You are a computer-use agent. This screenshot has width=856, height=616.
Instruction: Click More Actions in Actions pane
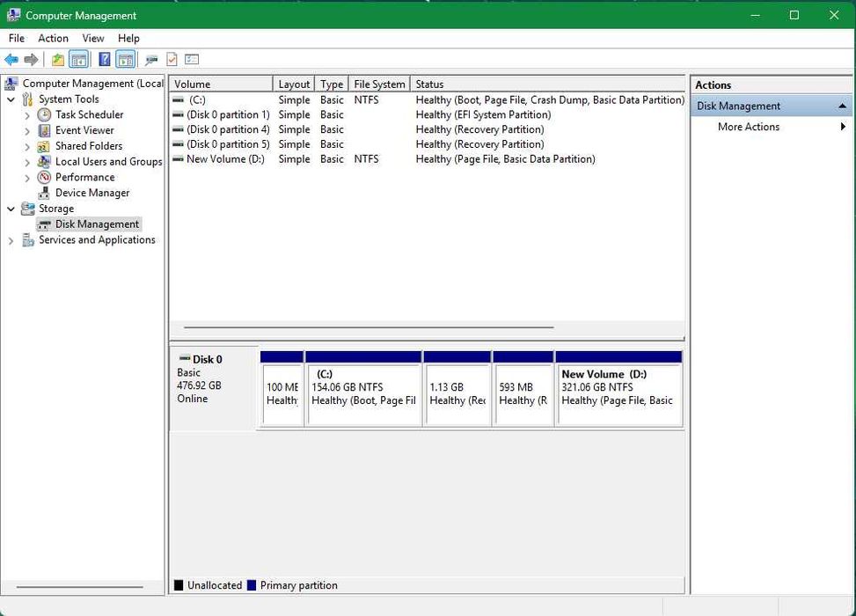pyautogui.click(x=749, y=127)
